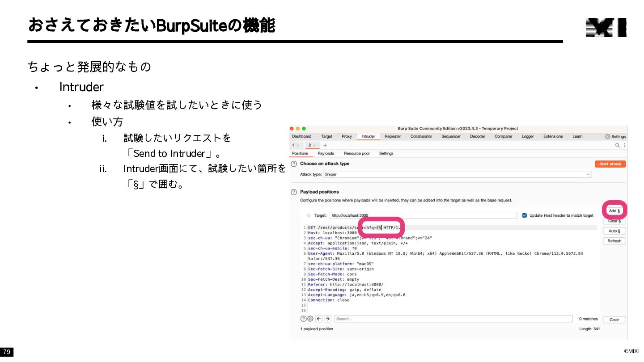Click the Connection: close line
644x362 pixels.
[x=328, y=300]
